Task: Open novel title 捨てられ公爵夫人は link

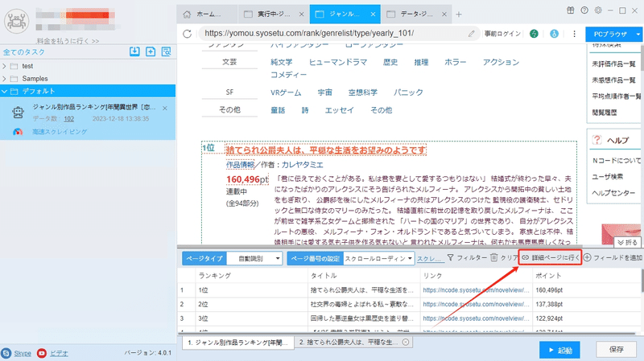Action: tap(326, 150)
